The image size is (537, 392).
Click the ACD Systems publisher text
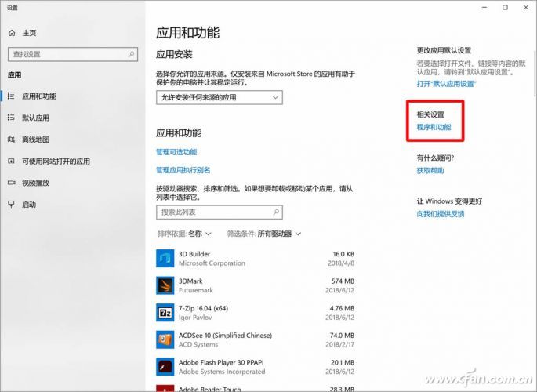pos(198,344)
